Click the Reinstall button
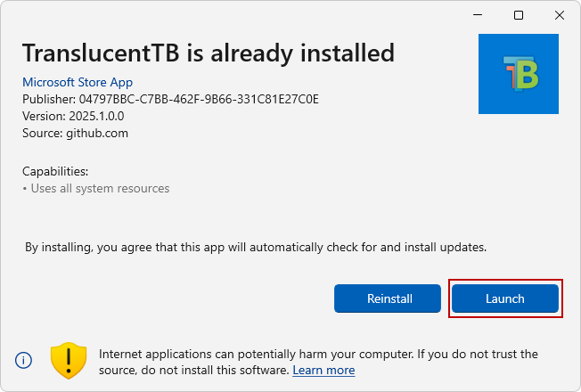 pyautogui.click(x=388, y=298)
